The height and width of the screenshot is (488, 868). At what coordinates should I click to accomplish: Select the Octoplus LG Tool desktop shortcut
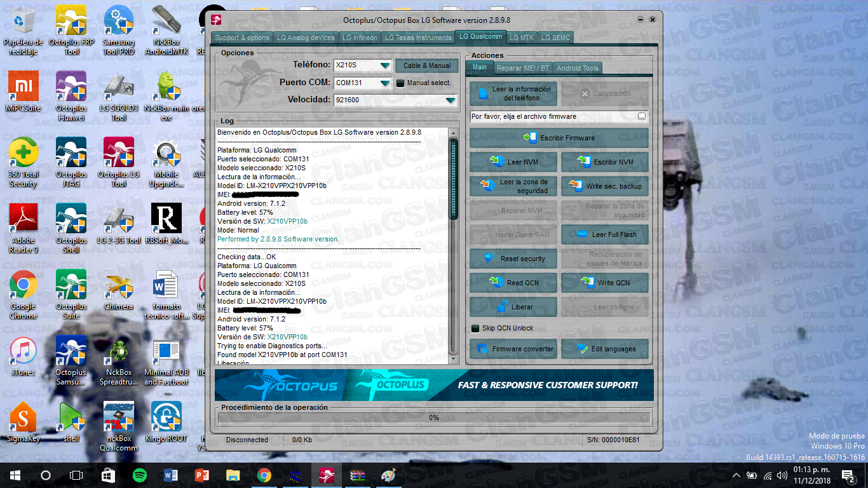click(x=119, y=162)
